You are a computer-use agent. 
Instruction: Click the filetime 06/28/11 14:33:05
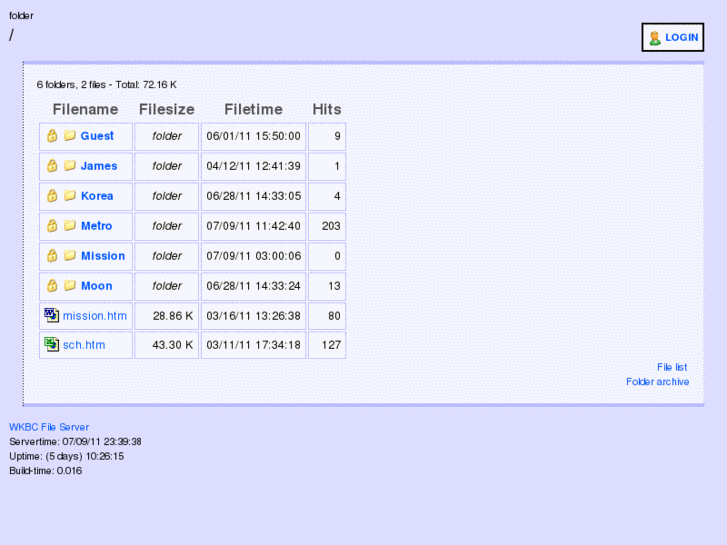254,196
